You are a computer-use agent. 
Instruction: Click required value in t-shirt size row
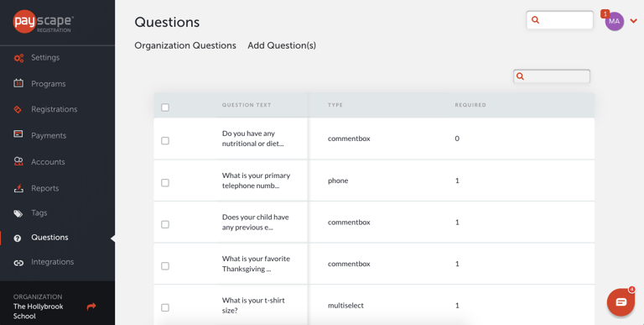[457, 306]
